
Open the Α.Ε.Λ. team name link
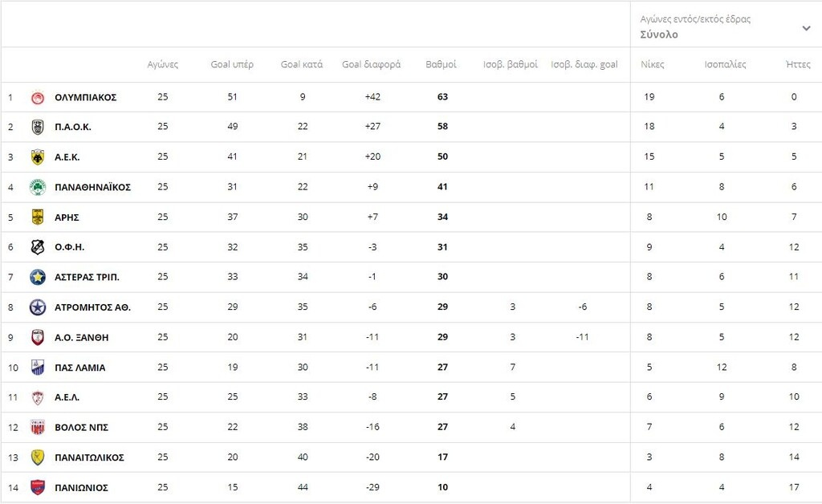pyautogui.click(x=67, y=397)
